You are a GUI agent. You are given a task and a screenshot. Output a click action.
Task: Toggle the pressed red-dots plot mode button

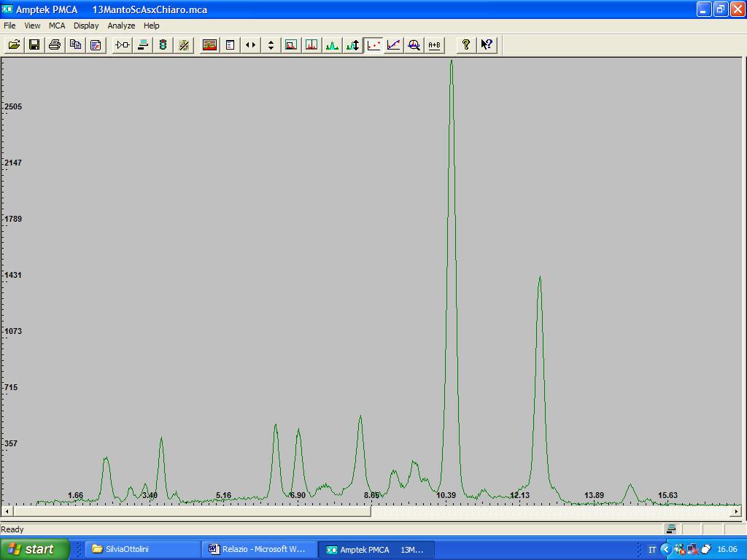373,44
